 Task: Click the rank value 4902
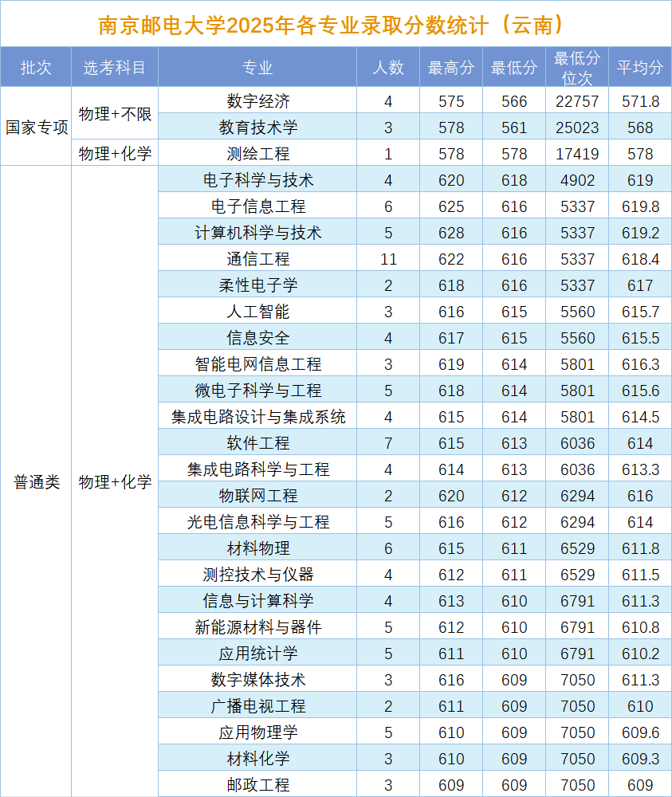[x=577, y=180]
